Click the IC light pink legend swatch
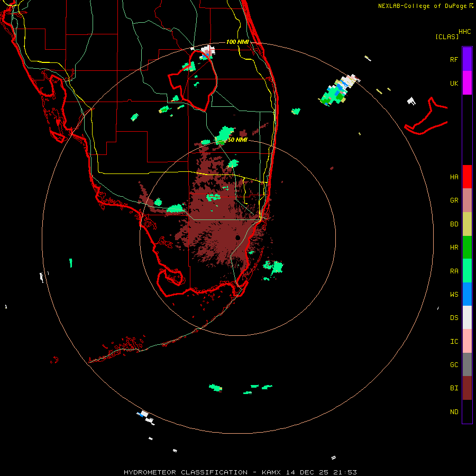This screenshot has height=476, width=476. [467, 341]
